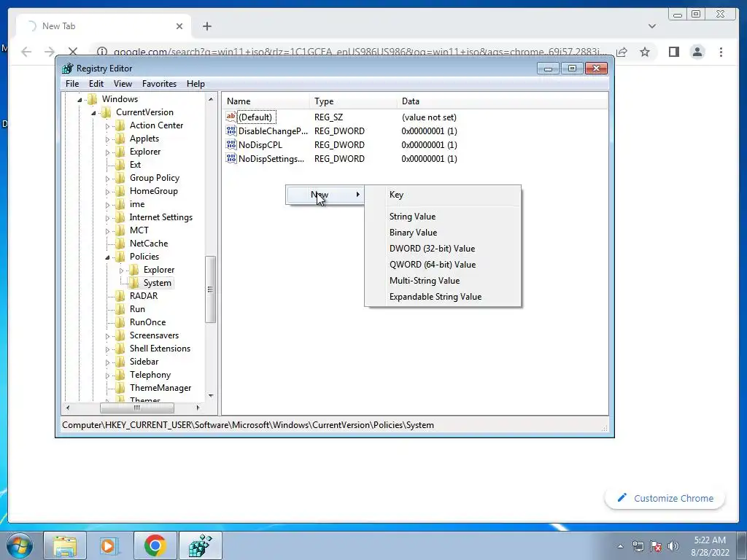Choose Binary Value from submenu
The height and width of the screenshot is (560, 747).
[443, 233]
